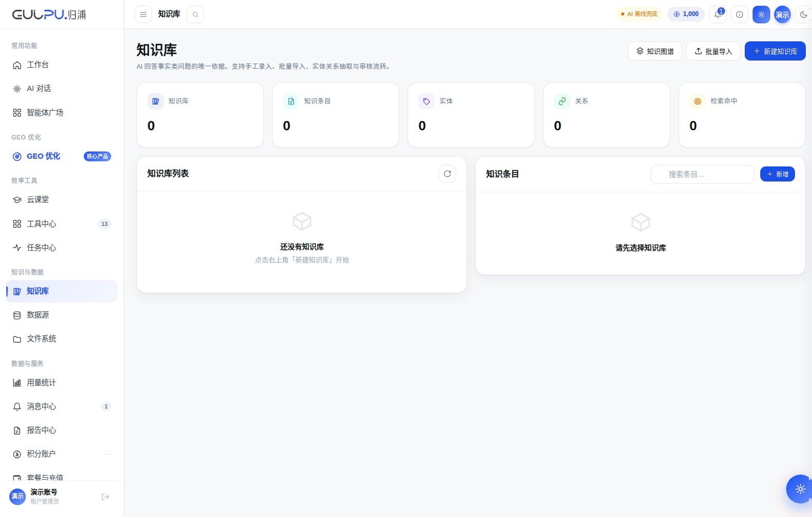Open 消息中心 in the sidebar
The width and height of the screenshot is (812, 517).
62,406
